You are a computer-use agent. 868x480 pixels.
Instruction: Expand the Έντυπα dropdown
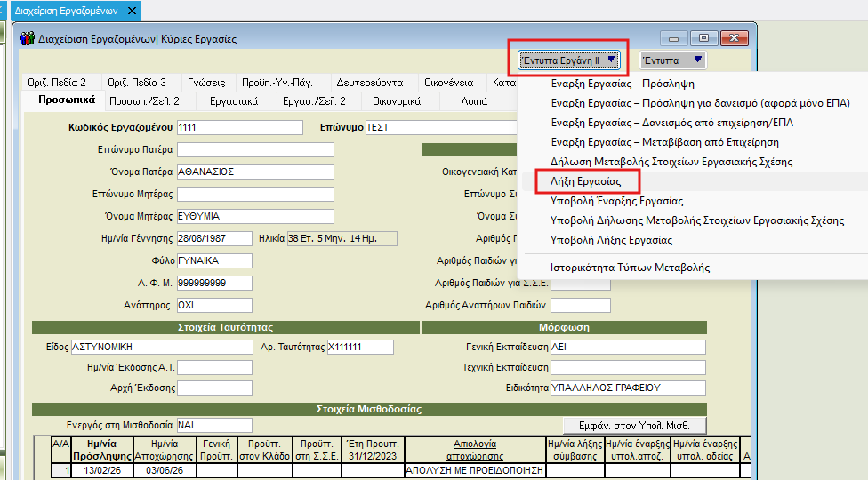(674, 60)
